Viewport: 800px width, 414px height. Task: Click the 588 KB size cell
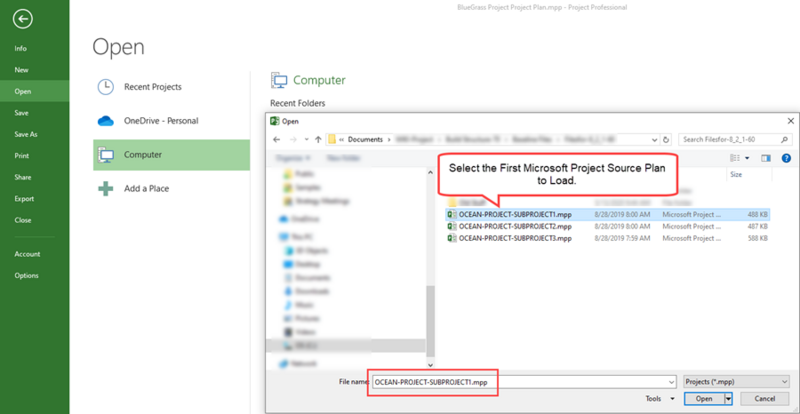tap(759, 238)
